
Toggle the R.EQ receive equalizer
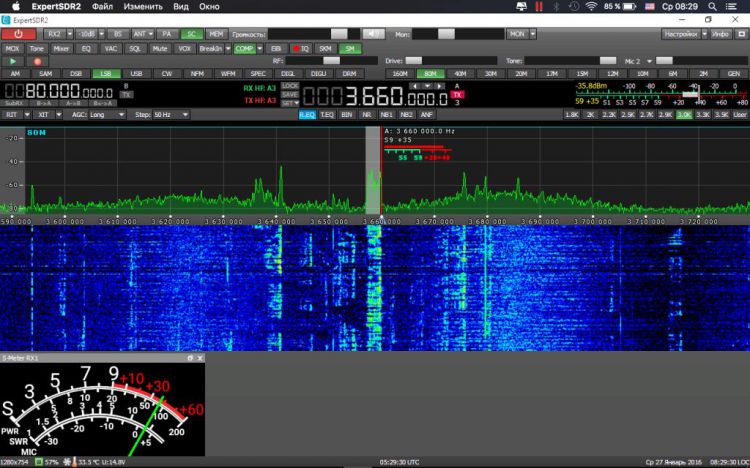[307, 115]
